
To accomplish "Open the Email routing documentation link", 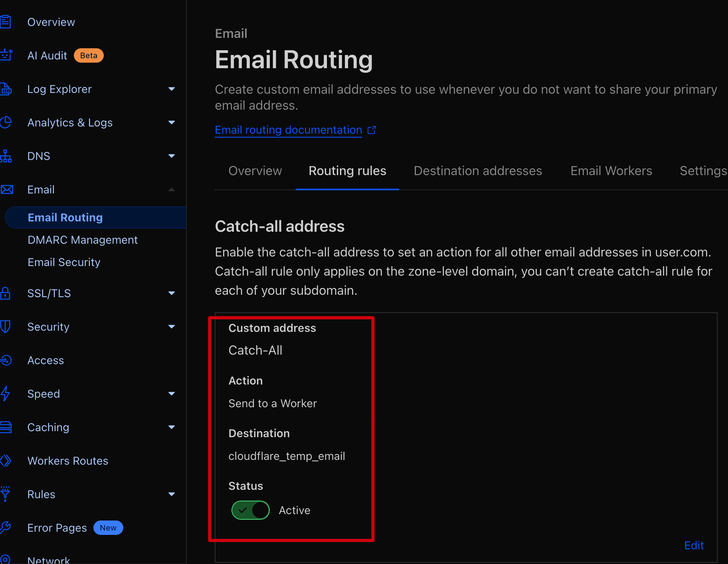I will coord(288,130).
